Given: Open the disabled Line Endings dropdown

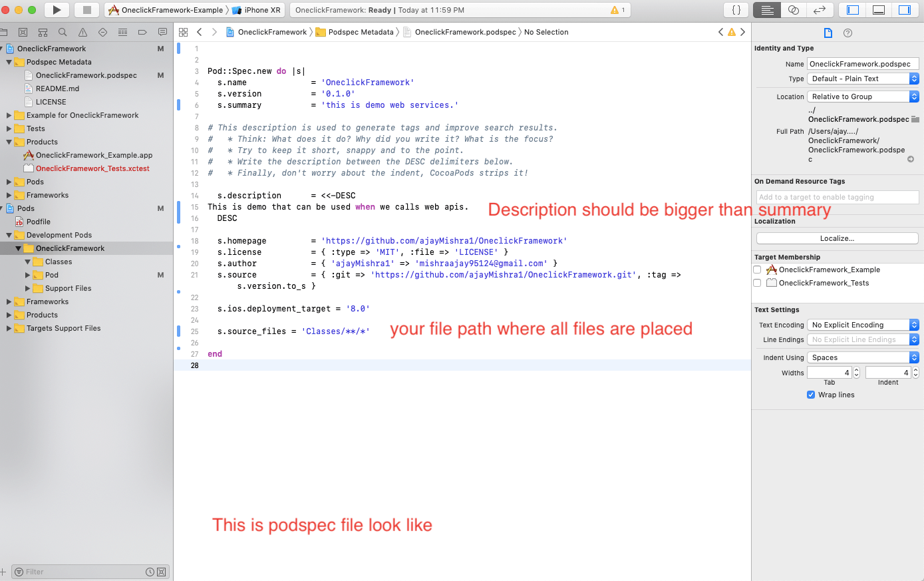Looking at the screenshot, I should [863, 339].
